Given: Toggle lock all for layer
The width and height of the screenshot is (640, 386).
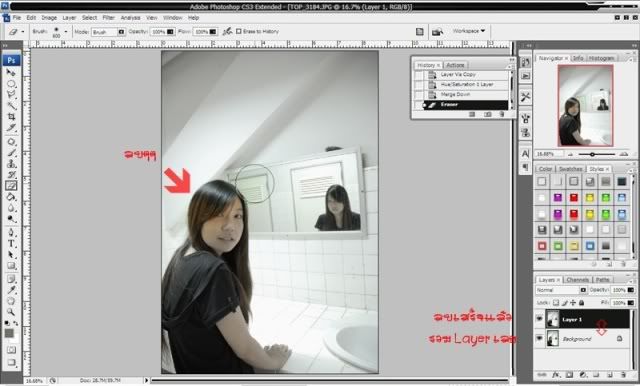Looking at the screenshot, I should click(x=581, y=303).
